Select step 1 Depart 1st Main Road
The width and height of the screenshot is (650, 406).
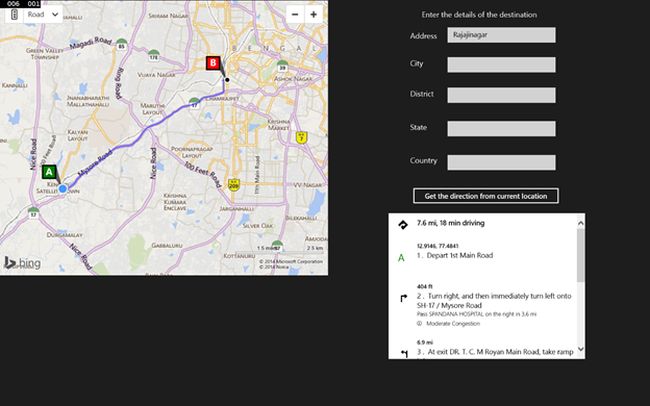455,255
